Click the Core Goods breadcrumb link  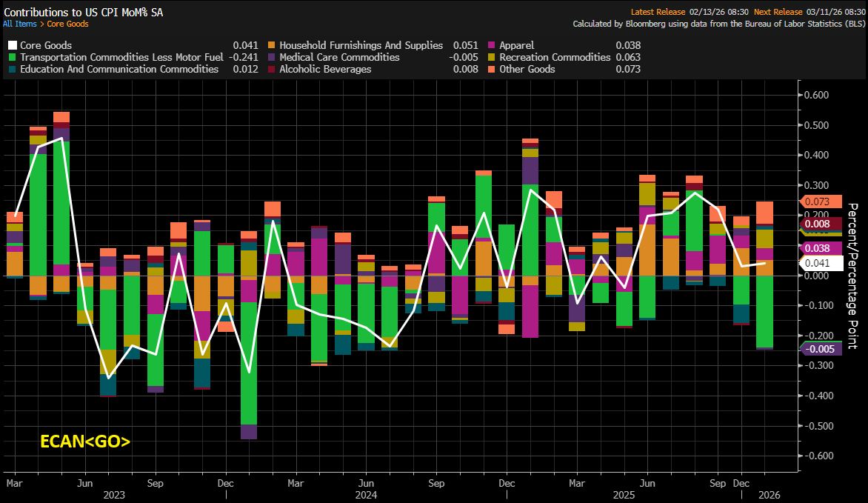pyautogui.click(x=67, y=24)
